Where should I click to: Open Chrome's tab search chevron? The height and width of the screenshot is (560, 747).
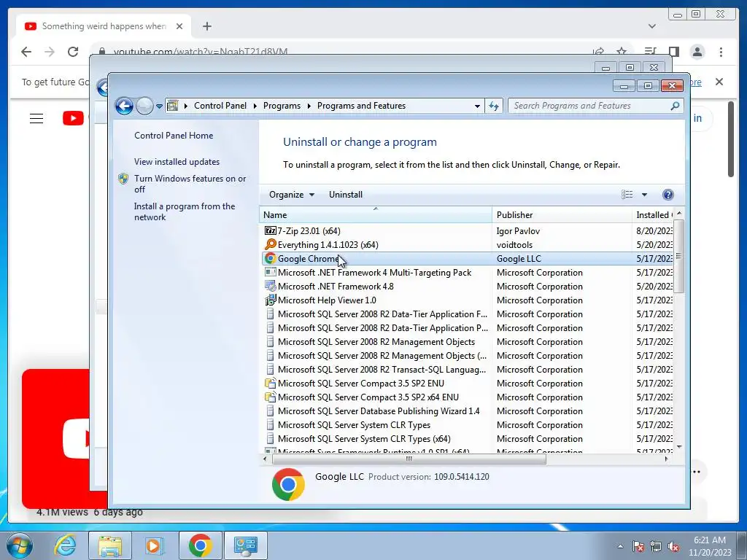click(651, 26)
